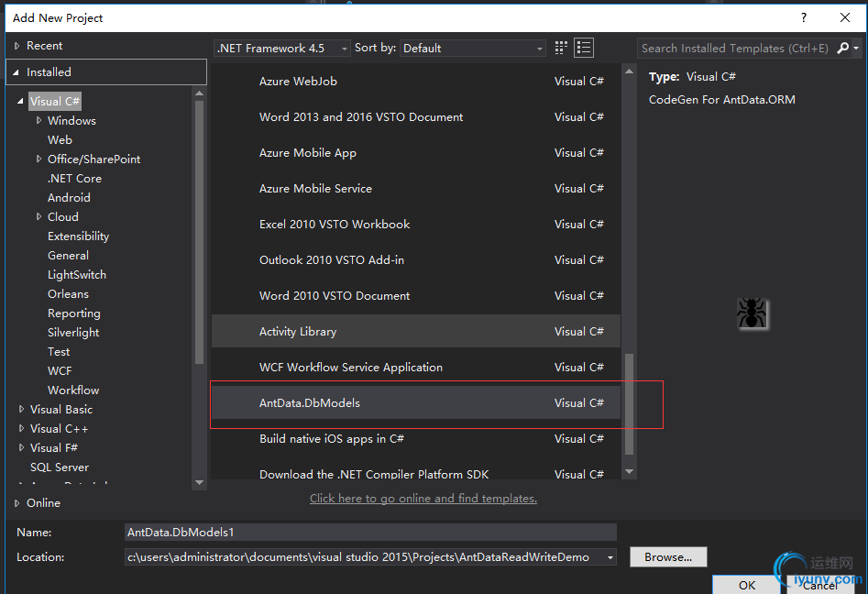Screen dimensions: 868x594
Task: Select the Android category
Action: pos(69,198)
